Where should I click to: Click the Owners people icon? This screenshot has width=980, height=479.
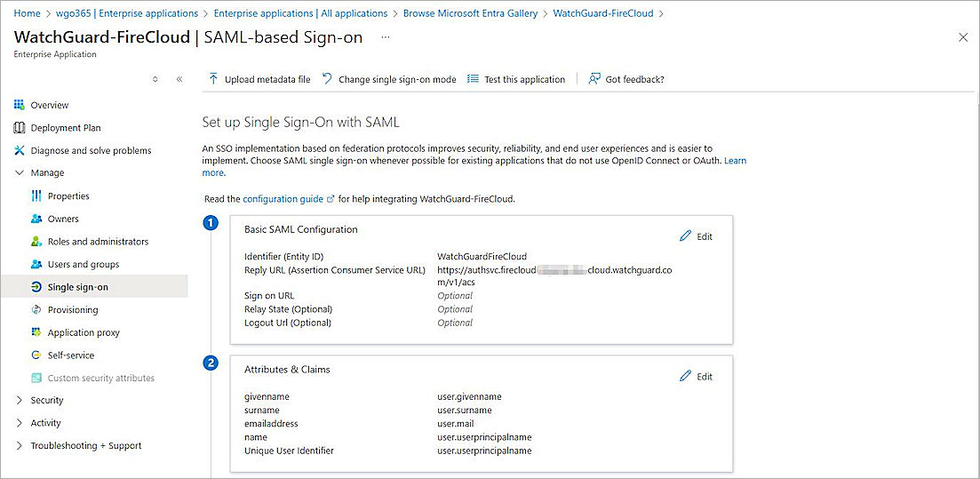click(36, 219)
